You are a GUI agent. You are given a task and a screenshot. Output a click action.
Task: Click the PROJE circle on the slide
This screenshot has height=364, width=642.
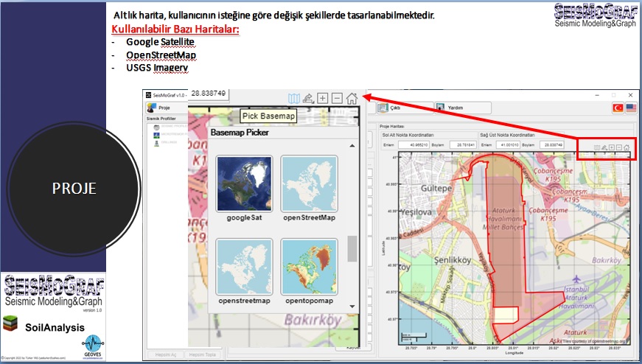pyautogui.click(x=74, y=189)
